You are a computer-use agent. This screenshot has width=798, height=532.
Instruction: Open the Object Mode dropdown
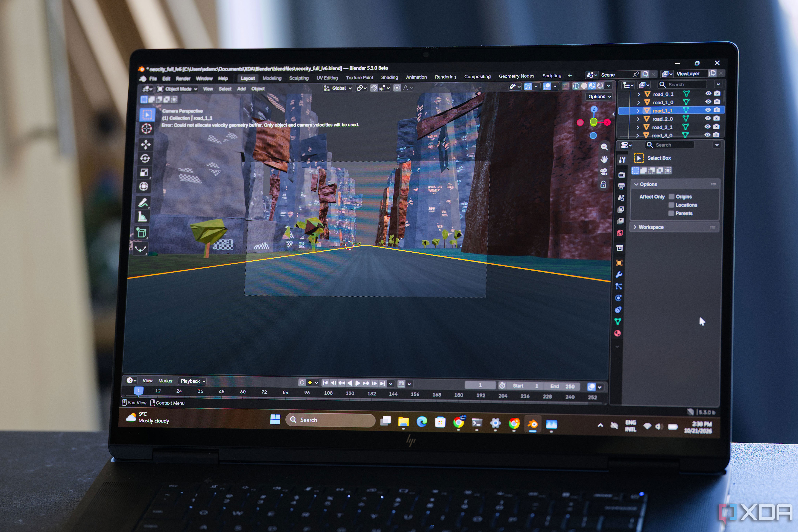pos(178,89)
